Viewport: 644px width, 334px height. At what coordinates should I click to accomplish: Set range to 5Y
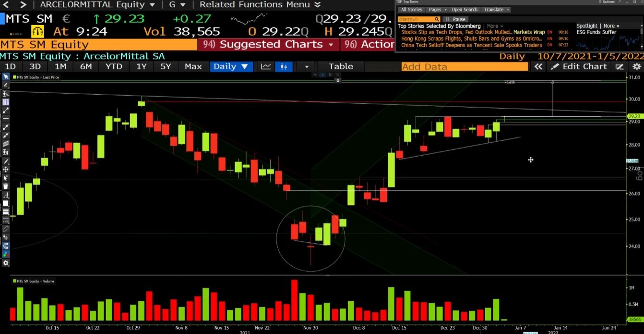tap(166, 67)
